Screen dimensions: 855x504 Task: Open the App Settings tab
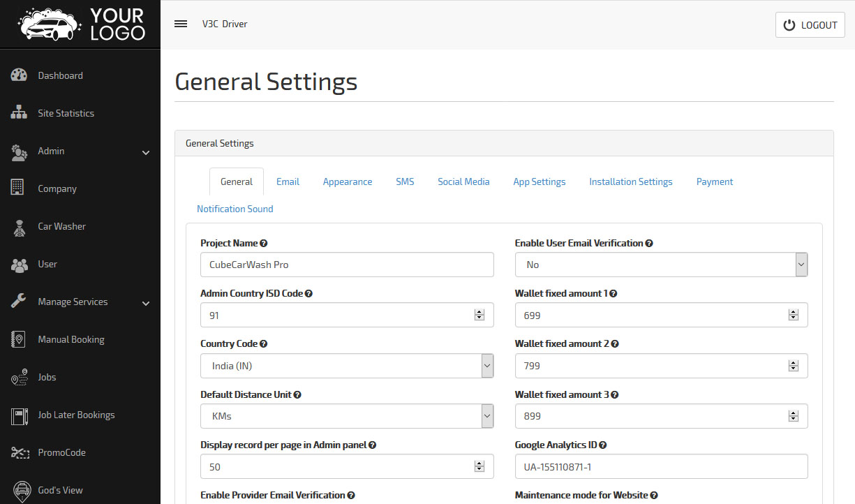tap(540, 181)
